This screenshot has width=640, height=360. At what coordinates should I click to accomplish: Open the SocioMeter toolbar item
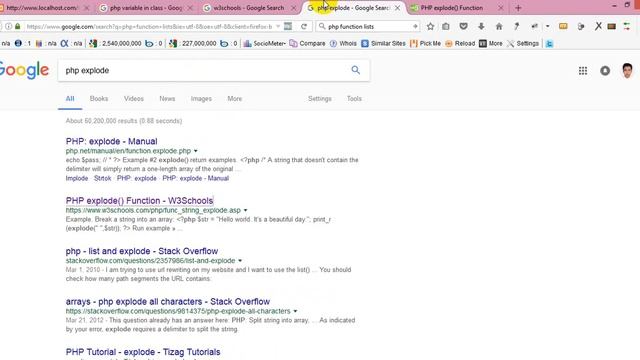point(264,43)
